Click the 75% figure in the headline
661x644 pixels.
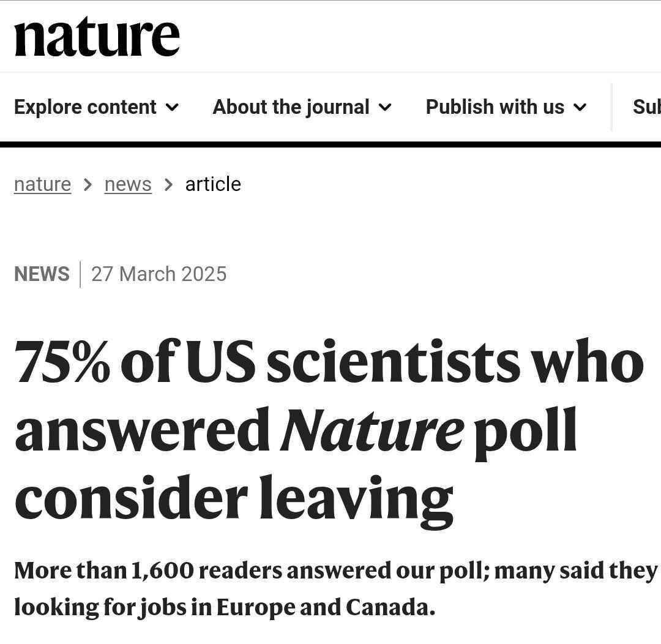(62, 362)
